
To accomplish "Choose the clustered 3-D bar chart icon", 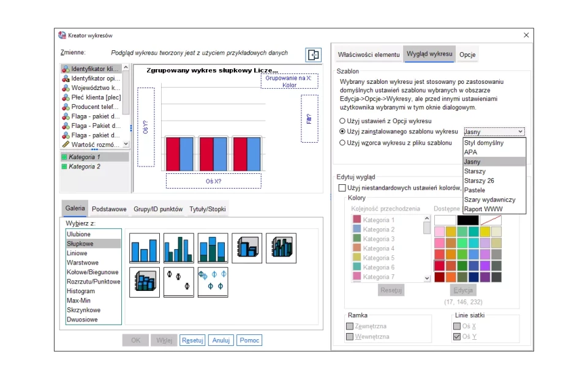I will (x=281, y=248).
